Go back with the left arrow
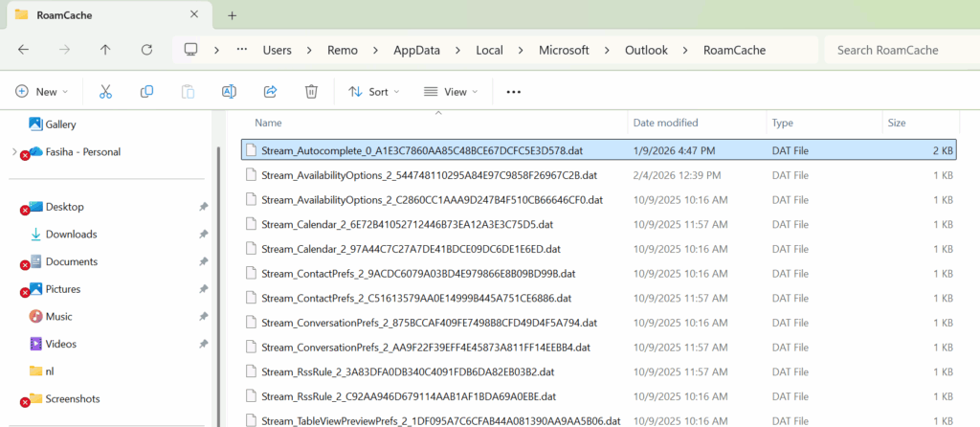The height and width of the screenshot is (427, 980). tap(23, 50)
